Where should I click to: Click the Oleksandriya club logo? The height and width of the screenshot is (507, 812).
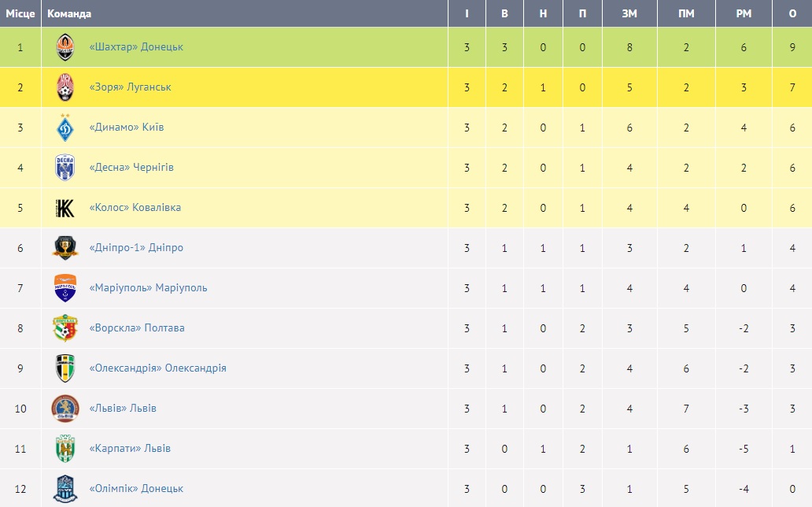65,368
